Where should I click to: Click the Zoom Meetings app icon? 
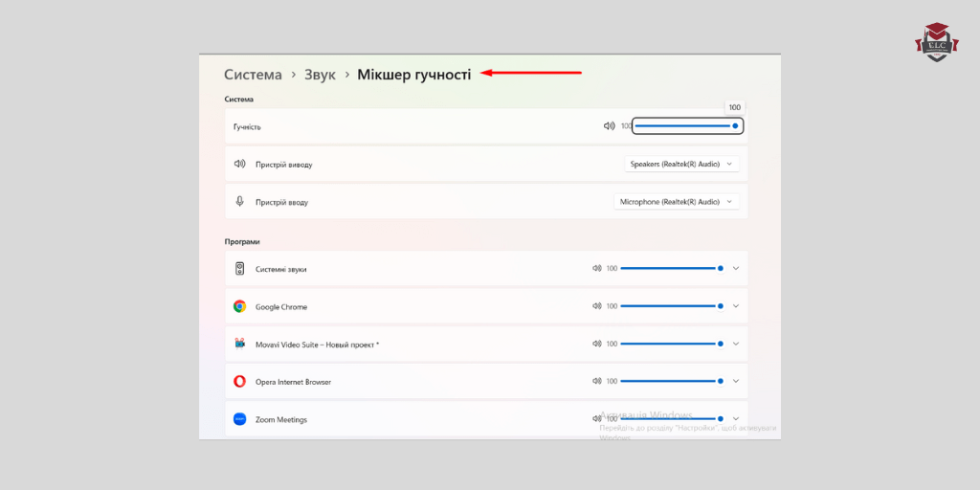pos(239,419)
